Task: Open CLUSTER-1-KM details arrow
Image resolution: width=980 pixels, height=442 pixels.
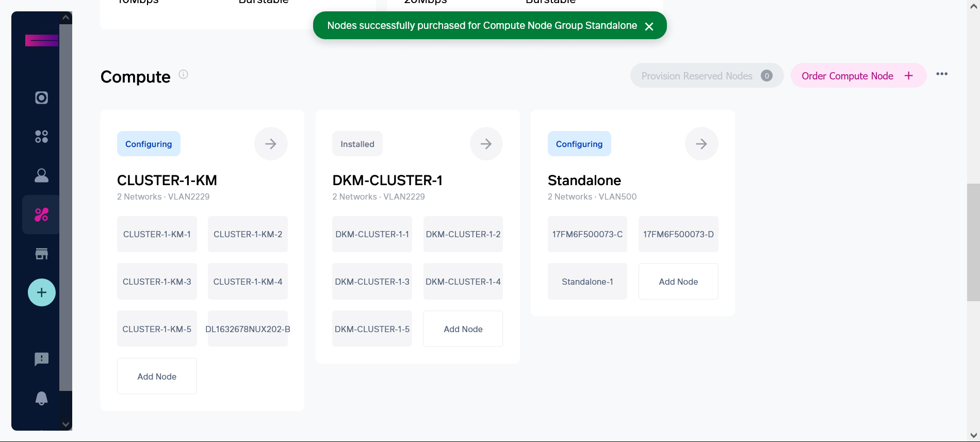Action: point(271,144)
